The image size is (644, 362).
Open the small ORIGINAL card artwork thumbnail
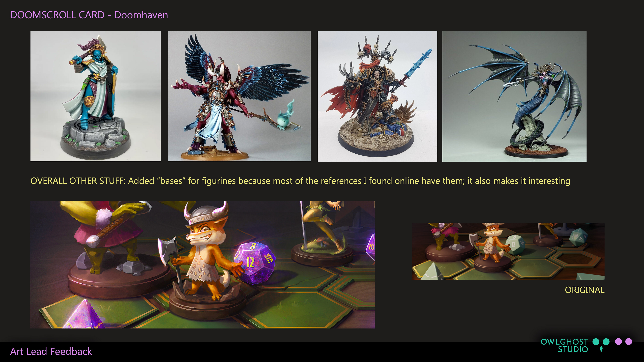[x=508, y=251]
